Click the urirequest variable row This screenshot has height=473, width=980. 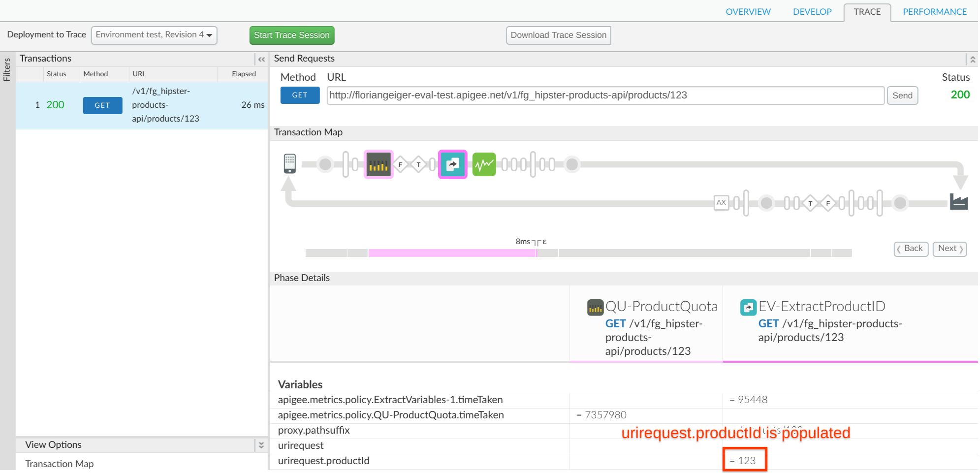pyautogui.click(x=301, y=445)
